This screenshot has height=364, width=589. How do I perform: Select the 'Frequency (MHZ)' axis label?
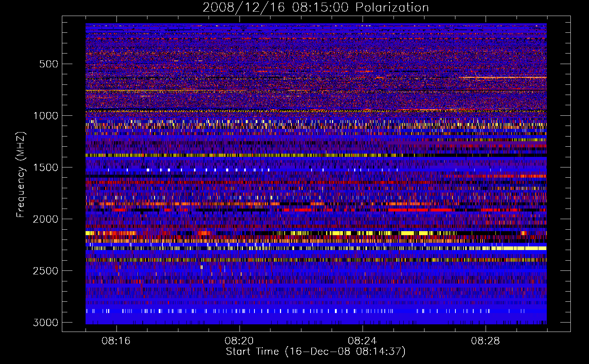(x=21, y=175)
